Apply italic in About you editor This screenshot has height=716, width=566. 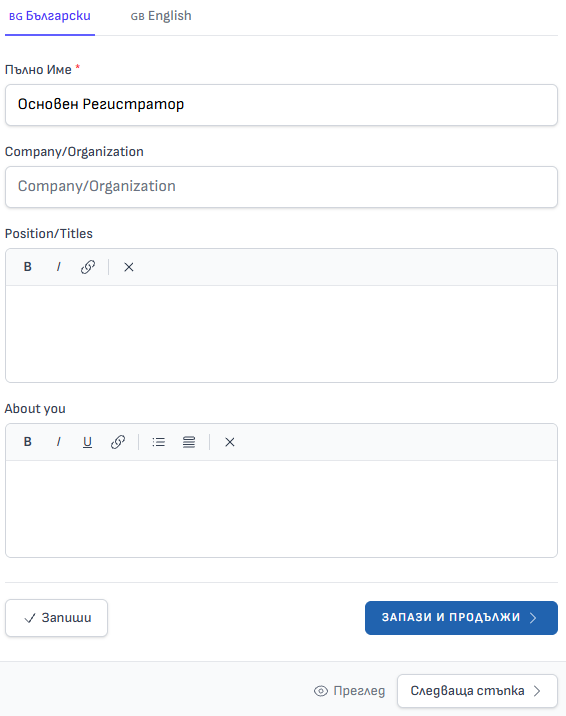pos(58,442)
